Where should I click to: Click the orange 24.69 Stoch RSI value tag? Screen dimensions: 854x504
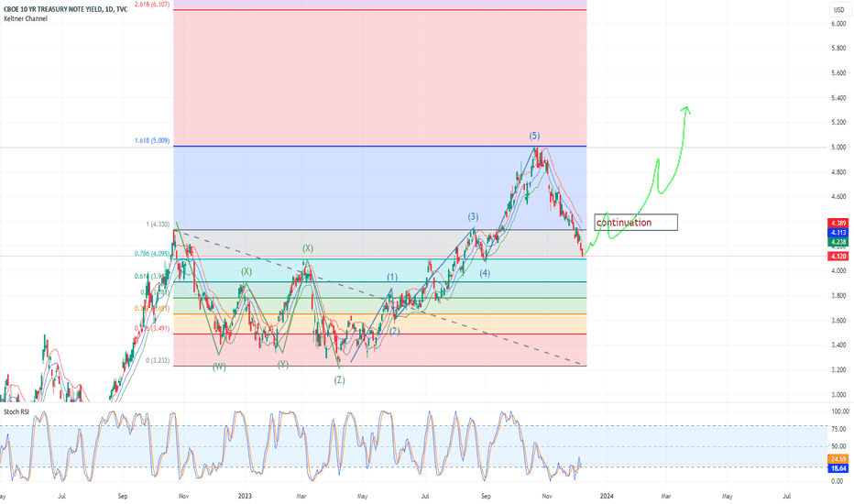(838, 459)
